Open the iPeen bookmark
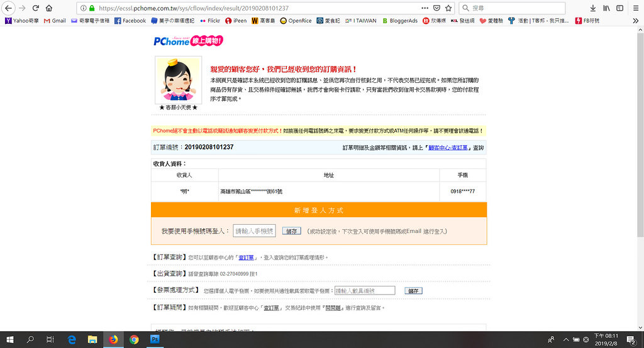 tap(236, 21)
